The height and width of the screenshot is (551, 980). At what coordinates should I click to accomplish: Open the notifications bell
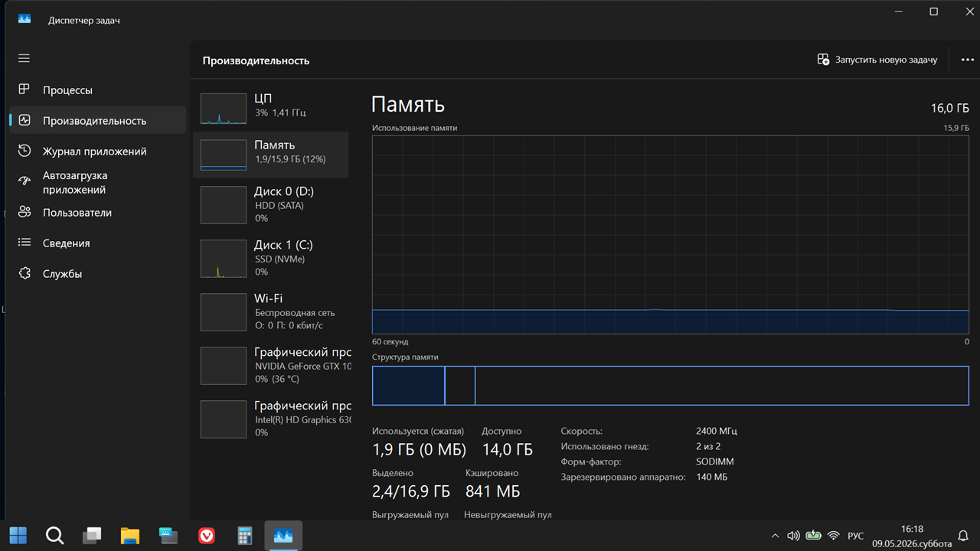pos(964,536)
